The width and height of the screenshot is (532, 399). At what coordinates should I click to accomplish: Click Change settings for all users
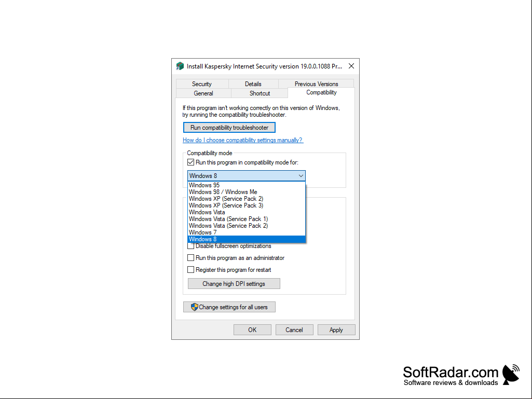pyautogui.click(x=229, y=307)
